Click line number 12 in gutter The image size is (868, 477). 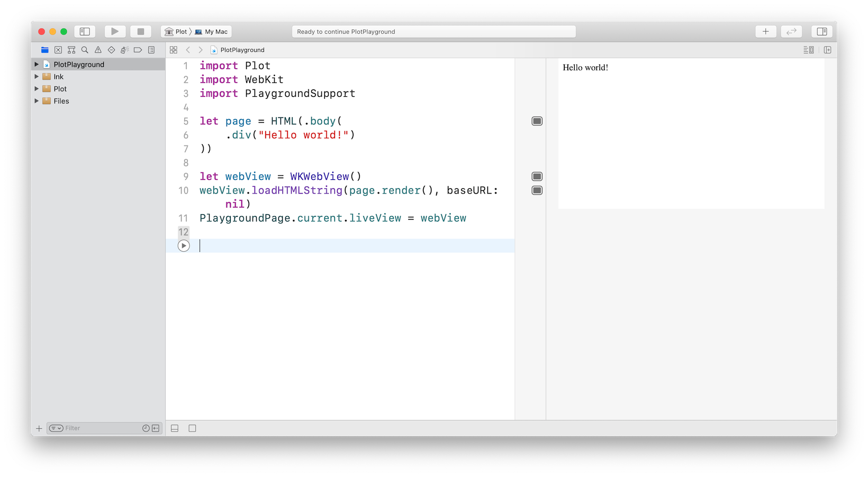[183, 232]
